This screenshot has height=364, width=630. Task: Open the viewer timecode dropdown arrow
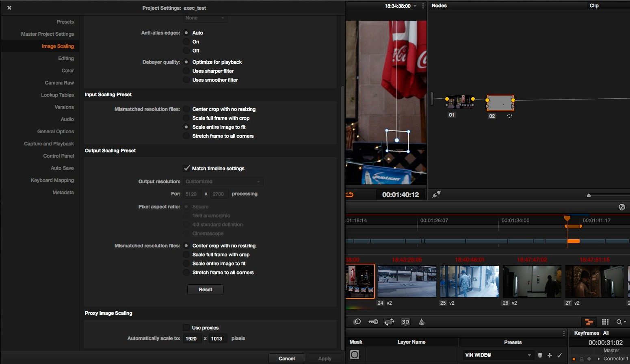[415, 6]
